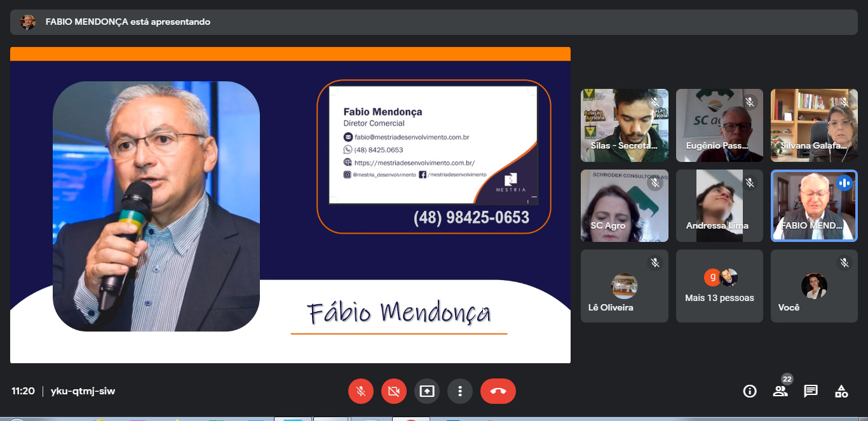This screenshot has width=868, height=421.
Task: Select the Silas participant video tile
Action: pyautogui.click(x=624, y=125)
